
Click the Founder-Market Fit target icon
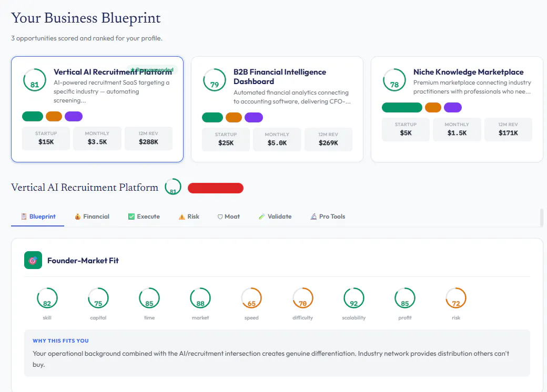33,260
